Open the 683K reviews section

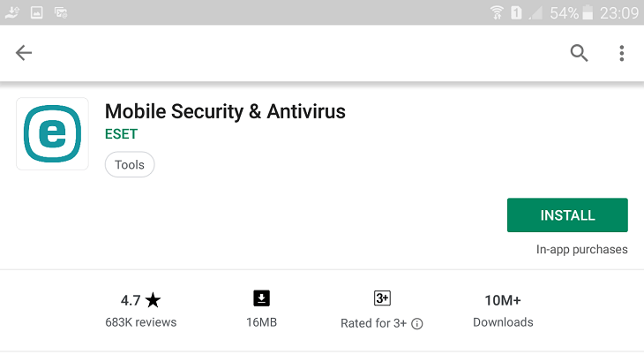[x=141, y=322]
